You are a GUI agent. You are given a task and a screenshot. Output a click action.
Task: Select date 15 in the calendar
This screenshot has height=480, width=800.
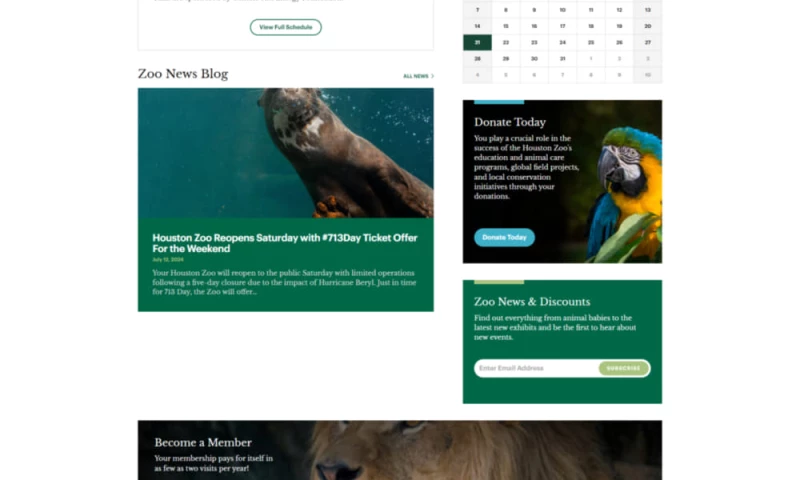[x=506, y=26]
